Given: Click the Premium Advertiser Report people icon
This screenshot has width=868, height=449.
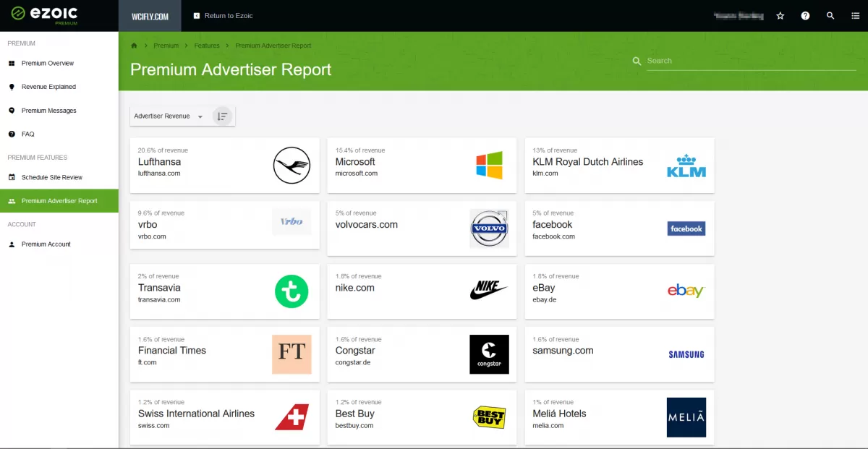Looking at the screenshot, I should pos(12,201).
